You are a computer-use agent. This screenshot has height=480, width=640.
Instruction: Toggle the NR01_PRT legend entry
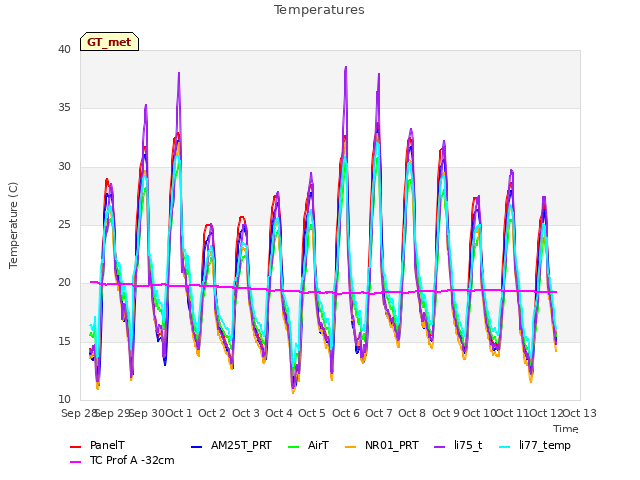382,445
